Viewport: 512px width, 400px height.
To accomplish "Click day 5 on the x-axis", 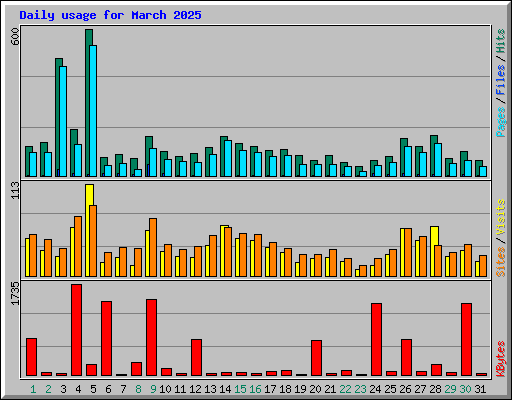I will pyautogui.click(x=93, y=389).
